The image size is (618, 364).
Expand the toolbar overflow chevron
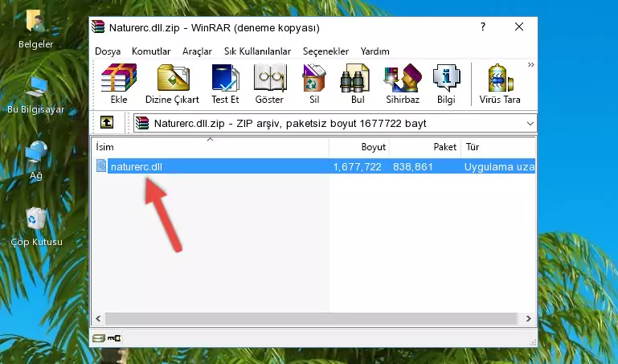pyautogui.click(x=531, y=65)
